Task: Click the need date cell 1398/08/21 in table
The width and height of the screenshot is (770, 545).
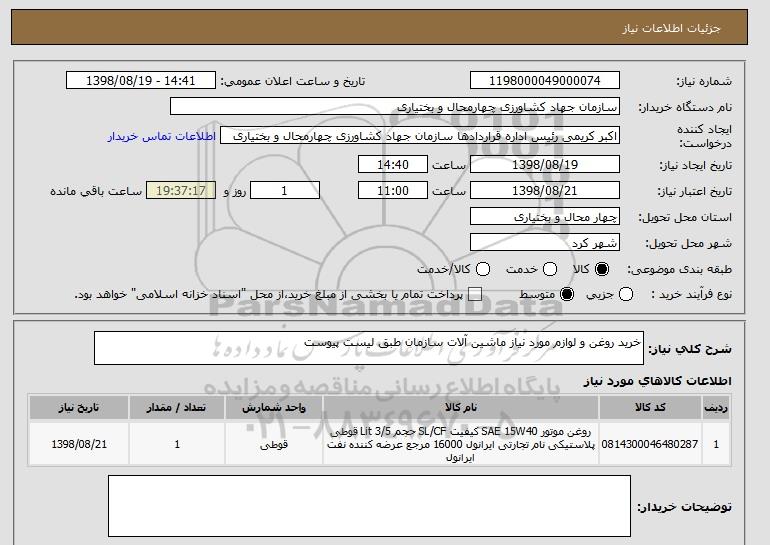Action: coord(79,444)
